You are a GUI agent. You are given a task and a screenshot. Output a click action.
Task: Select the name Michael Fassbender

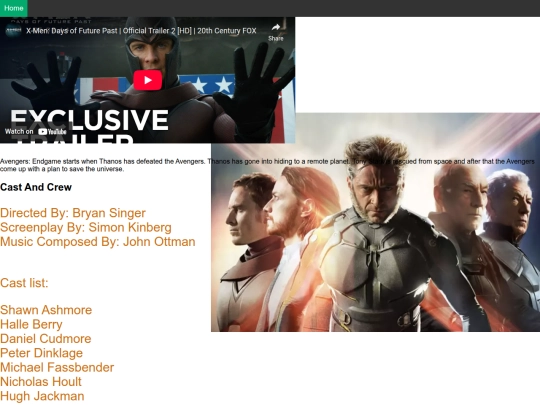click(x=57, y=367)
